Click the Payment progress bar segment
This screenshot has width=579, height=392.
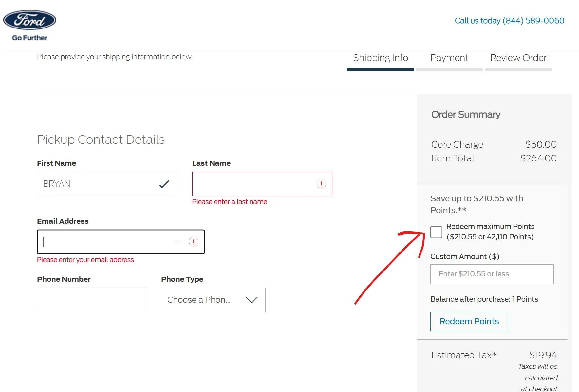pos(449,70)
